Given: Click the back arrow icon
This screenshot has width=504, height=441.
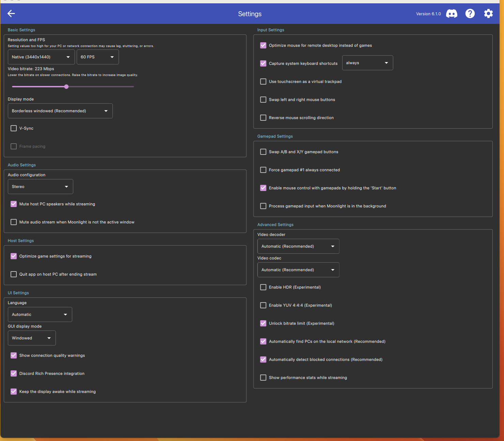Looking at the screenshot, I should point(11,14).
